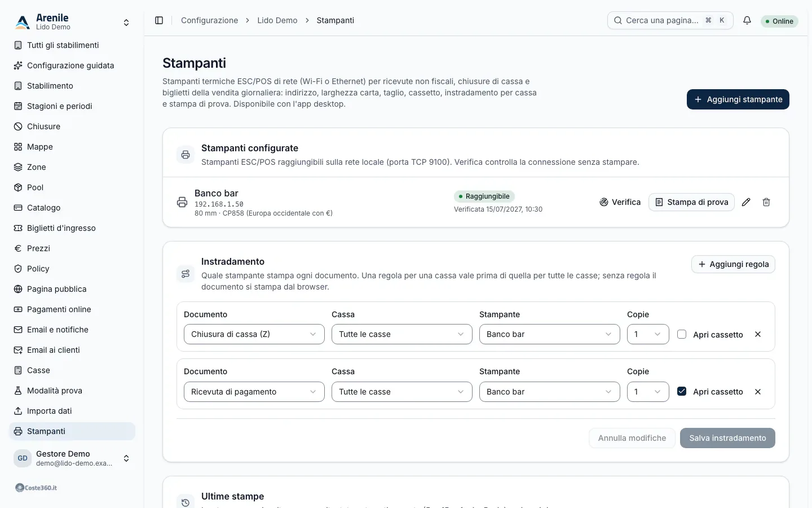The height and width of the screenshot is (508, 812).
Task: Remove the Ricevuta di pagamento routing rule
Action: pos(758,392)
